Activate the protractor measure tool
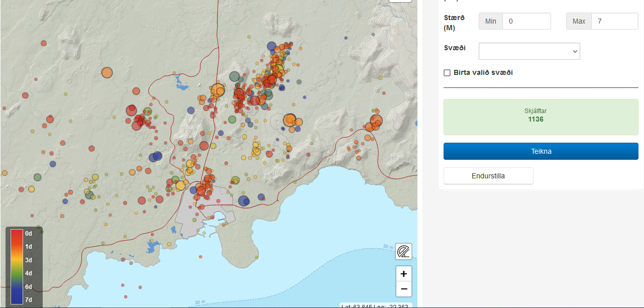Screen dimensions: 644x308 [x=403, y=251]
